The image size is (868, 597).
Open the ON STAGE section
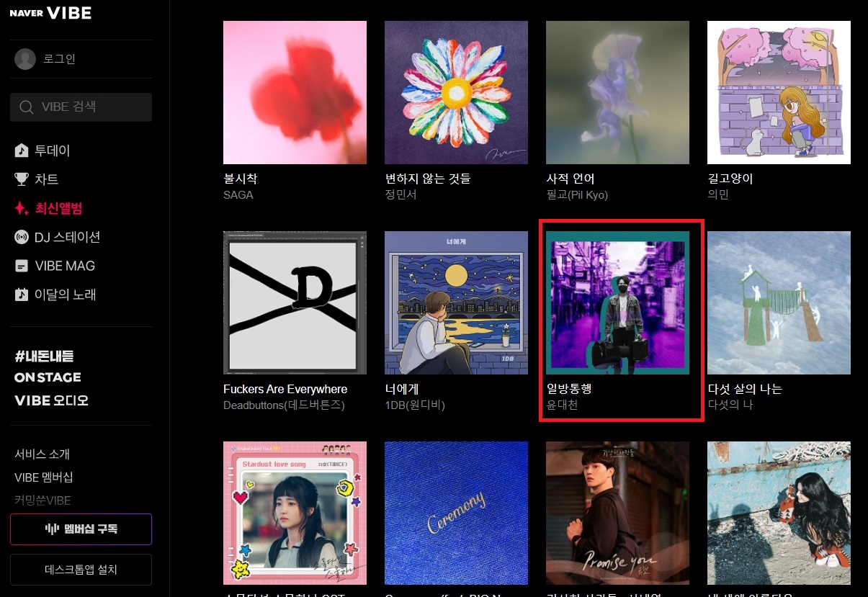48,377
